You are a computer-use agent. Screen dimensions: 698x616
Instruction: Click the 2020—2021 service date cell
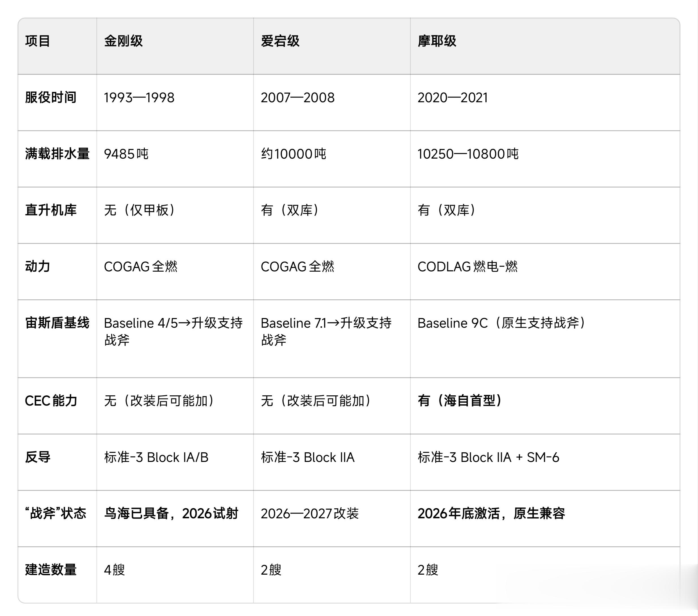[x=453, y=98]
